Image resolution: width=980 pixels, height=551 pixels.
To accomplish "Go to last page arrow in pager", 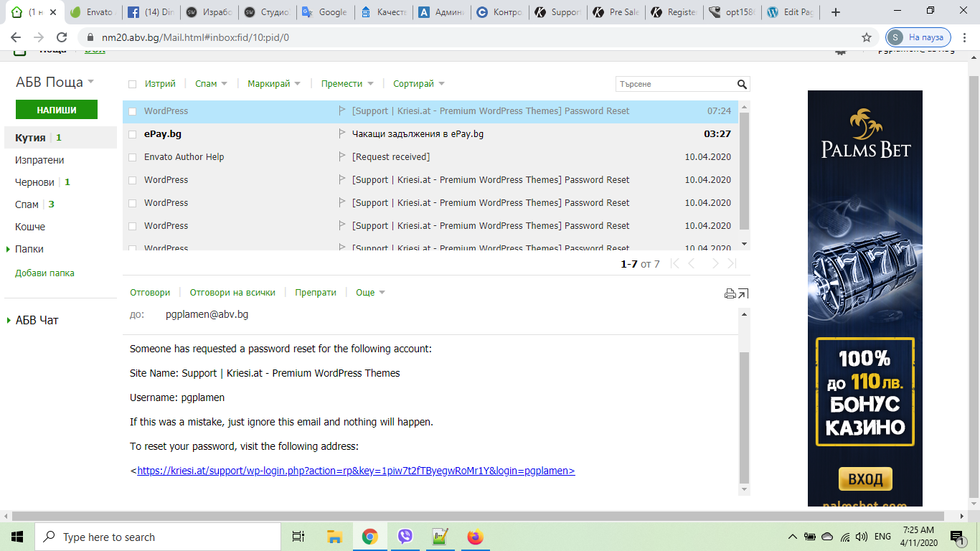I will click(x=732, y=264).
